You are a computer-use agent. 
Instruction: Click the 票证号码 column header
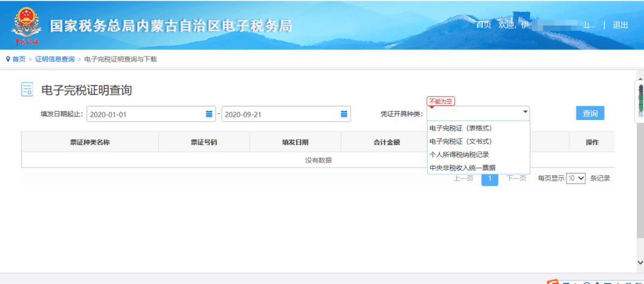[x=204, y=142]
